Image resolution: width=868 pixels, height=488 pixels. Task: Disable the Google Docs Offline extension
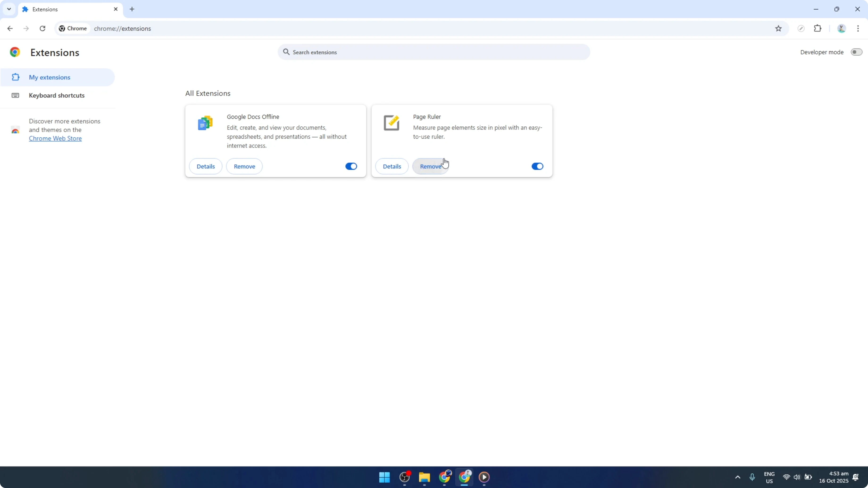point(351,166)
